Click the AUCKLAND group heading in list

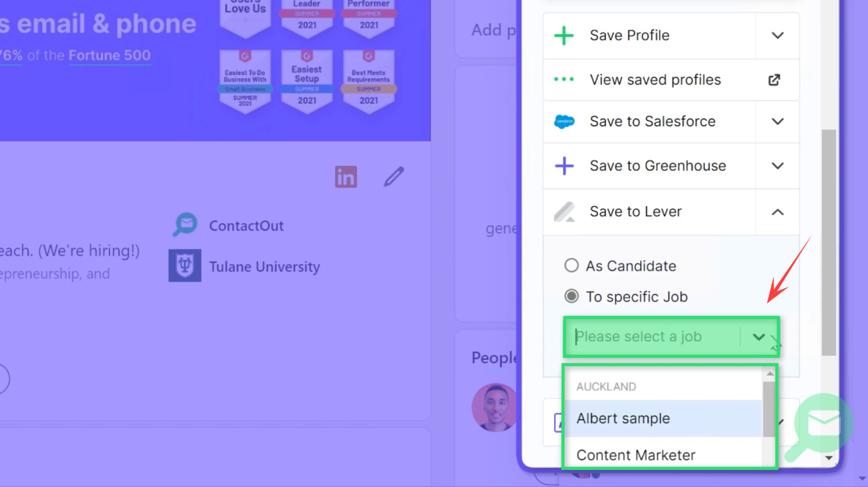(606, 387)
